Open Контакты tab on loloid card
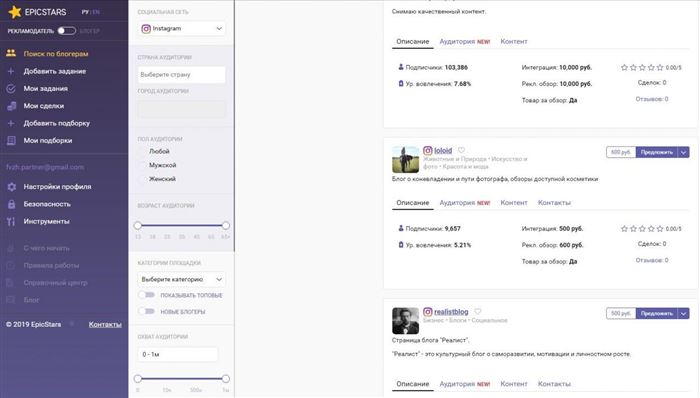 click(x=554, y=203)
